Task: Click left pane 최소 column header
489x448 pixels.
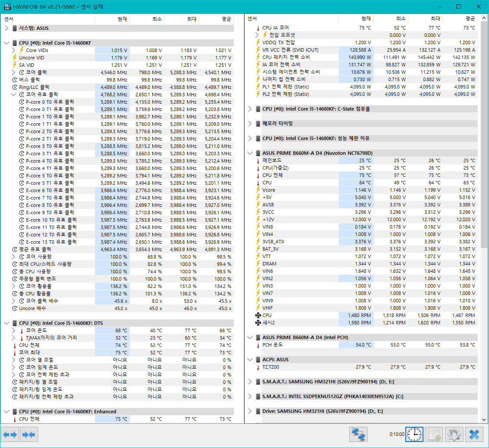Action: tap(147, 19)
